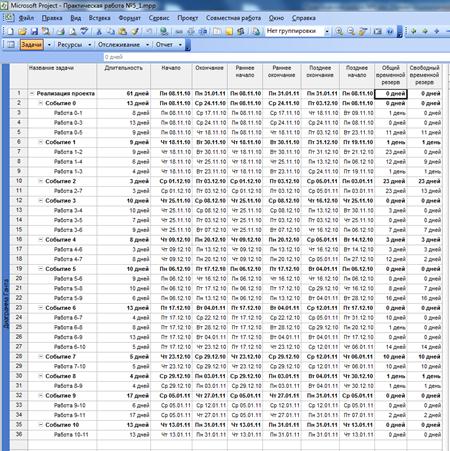Select the Длительность column header
The width and height of the screenshot is (450, 451).
point(123,76)
